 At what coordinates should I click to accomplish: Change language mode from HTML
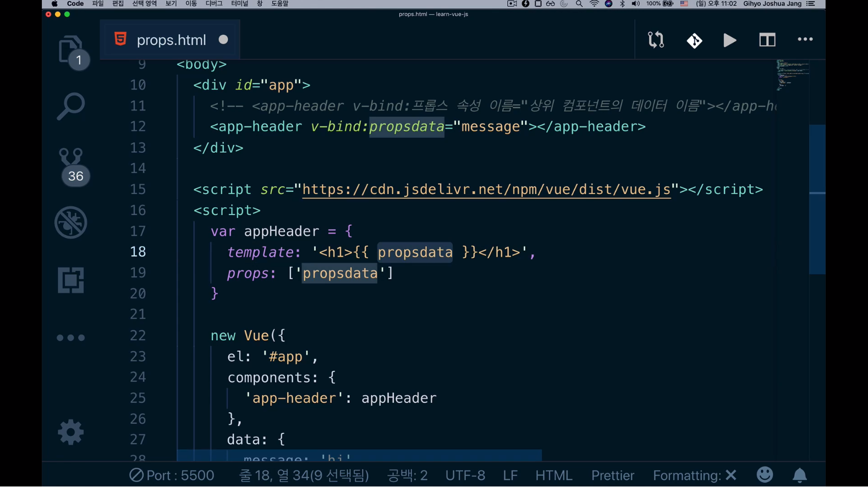(553, 475)
